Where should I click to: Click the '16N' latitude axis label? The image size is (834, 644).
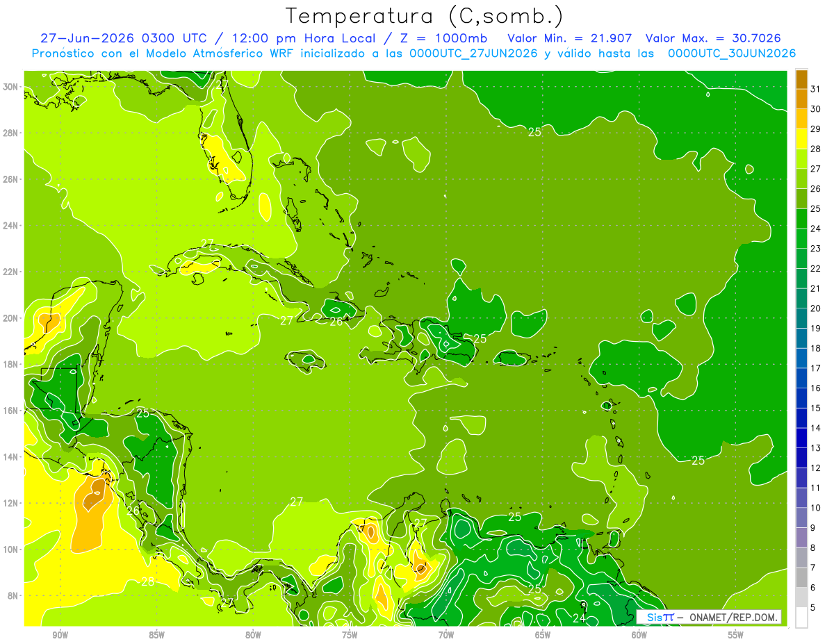click(x=12, y=411)
